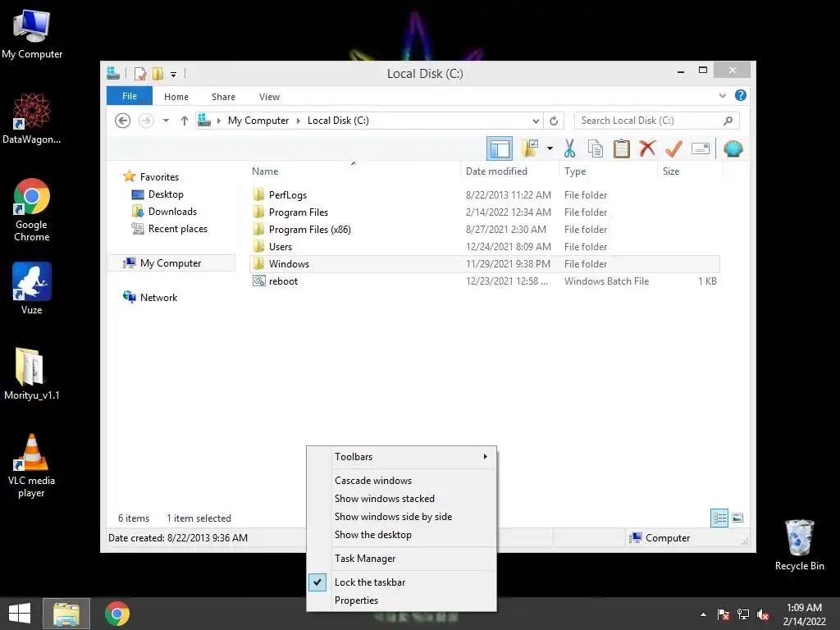
Task: Choose Show windows side by side
Action: (412, 517)
